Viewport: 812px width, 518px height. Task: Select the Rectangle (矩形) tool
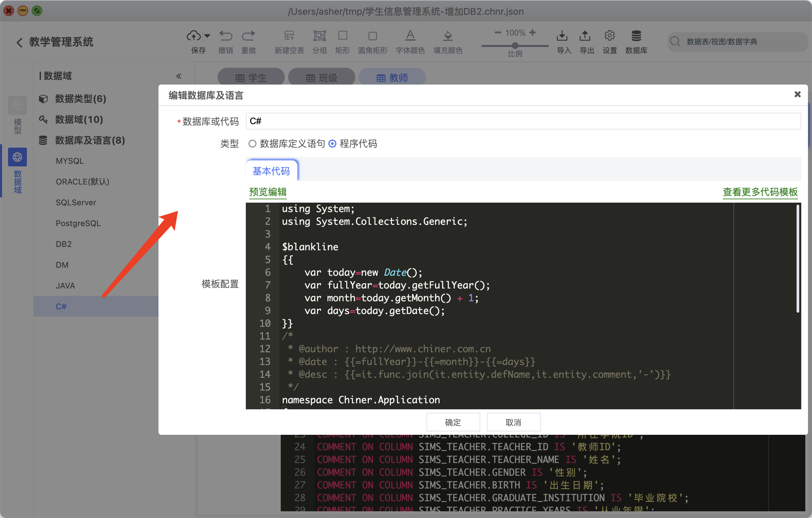tap(343, 35)
